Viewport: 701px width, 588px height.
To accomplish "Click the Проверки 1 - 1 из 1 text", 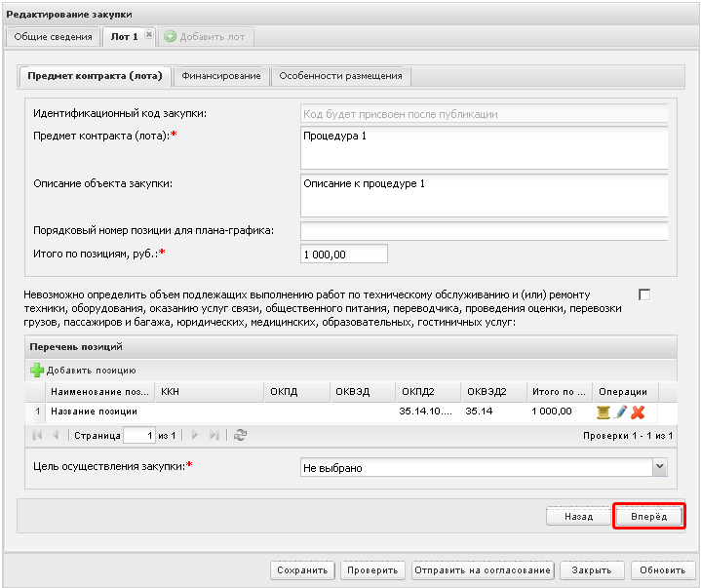I will (628, 436).
